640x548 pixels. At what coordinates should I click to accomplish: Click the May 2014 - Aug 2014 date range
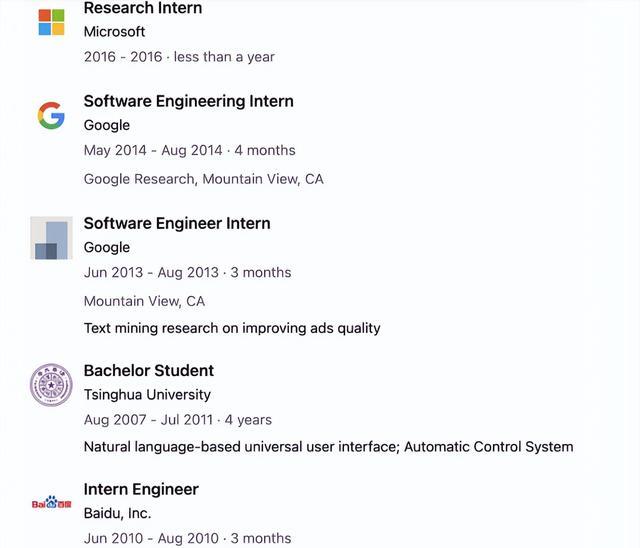click(153, 150)
